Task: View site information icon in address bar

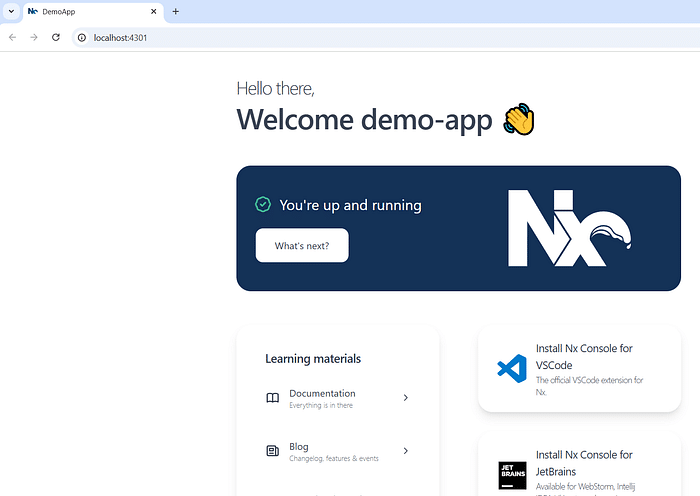Action: [82, 38]
